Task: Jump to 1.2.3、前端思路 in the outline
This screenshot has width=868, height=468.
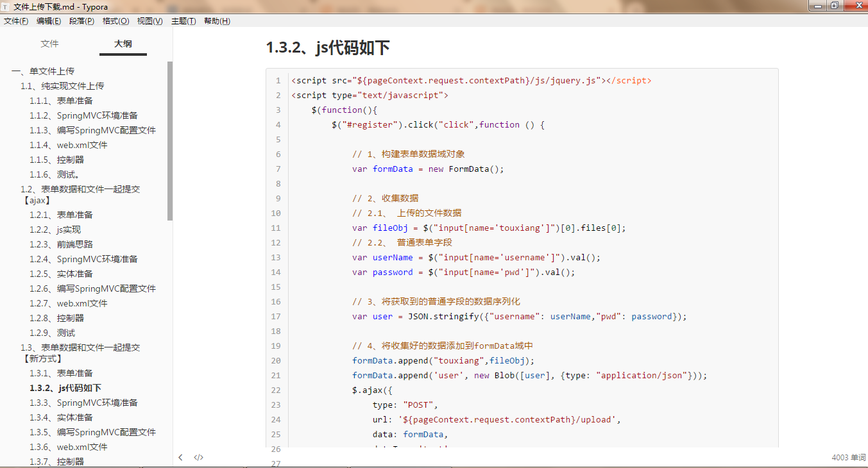Action: point(61,244)
